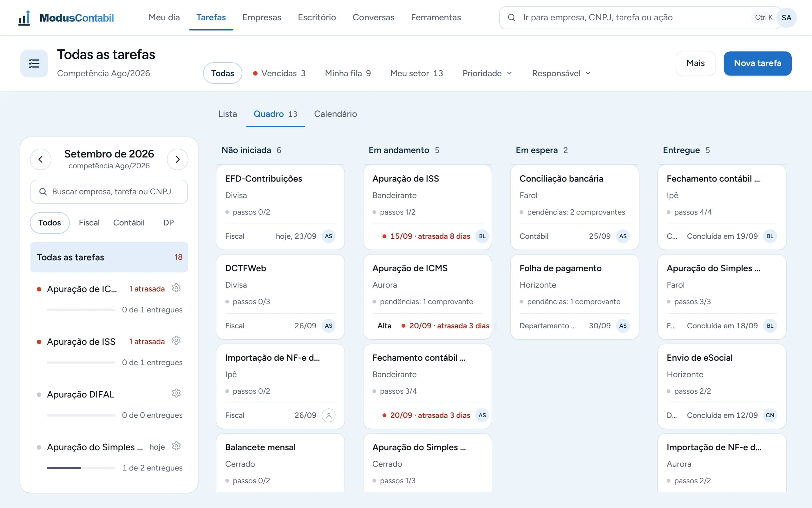Open settings gear for Apuração do Simples row
The width and height of the screenshot is (812, 508).
176,446
